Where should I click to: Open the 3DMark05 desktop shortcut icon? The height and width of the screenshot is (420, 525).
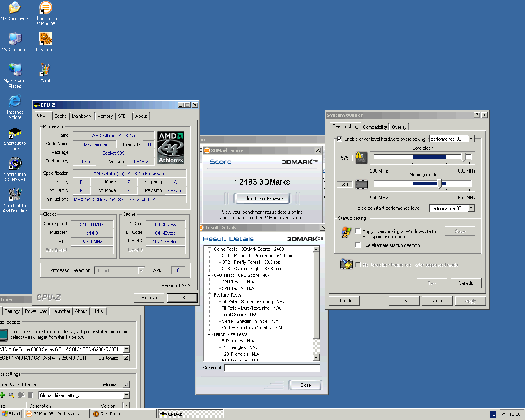(x=46, y=8)
